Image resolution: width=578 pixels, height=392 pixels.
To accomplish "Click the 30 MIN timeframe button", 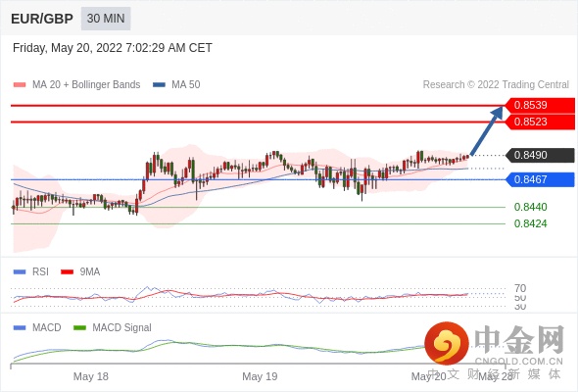I will pyautogui.click(x=106, y=19).
